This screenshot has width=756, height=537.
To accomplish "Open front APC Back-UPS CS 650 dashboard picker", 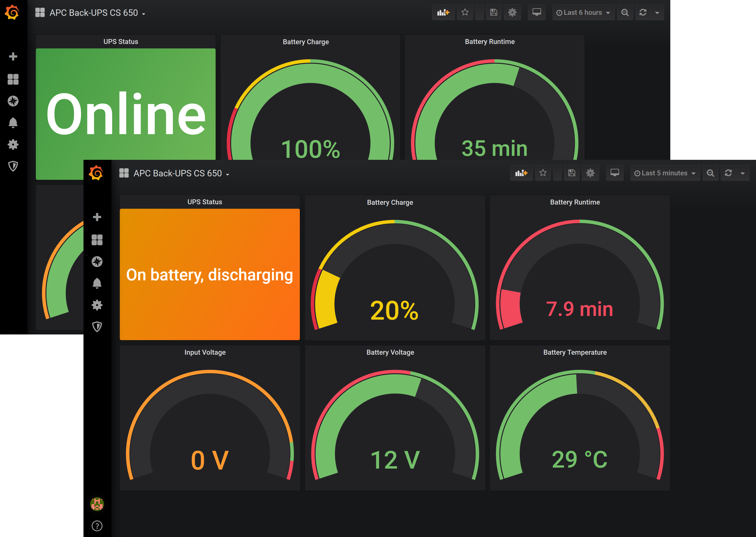I will click(x=178, y=173).
